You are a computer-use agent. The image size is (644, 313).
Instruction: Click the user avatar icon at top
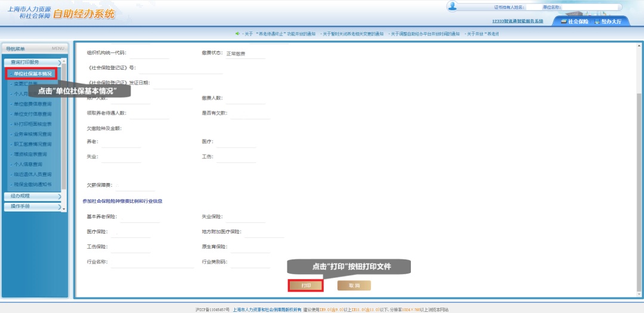[x=453, y=7]
